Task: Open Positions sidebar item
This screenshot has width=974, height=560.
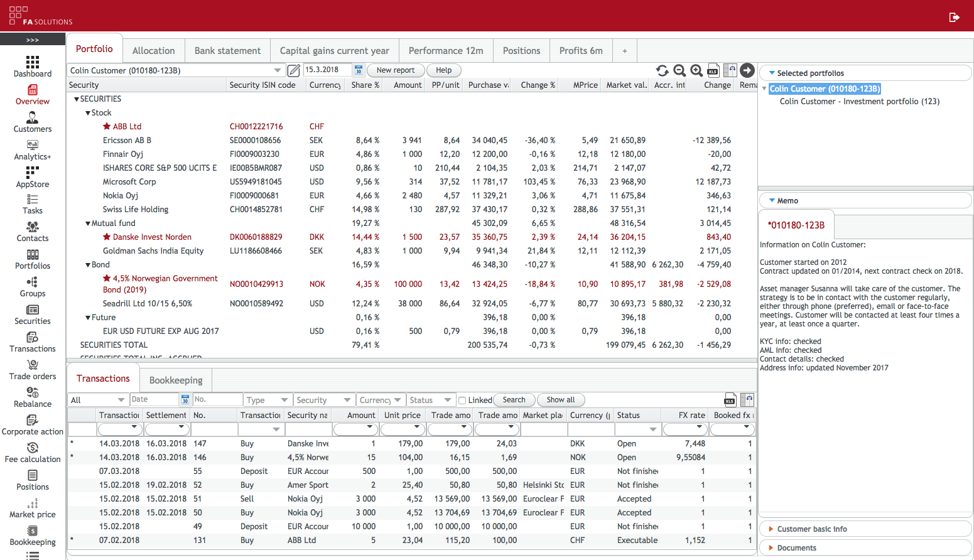Action: 33,480
